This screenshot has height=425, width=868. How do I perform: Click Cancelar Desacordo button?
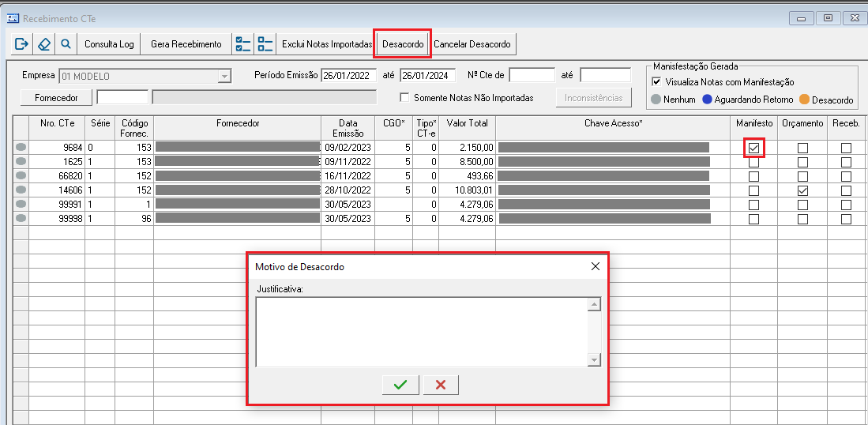pyautogui.click(x=472, y=43)
